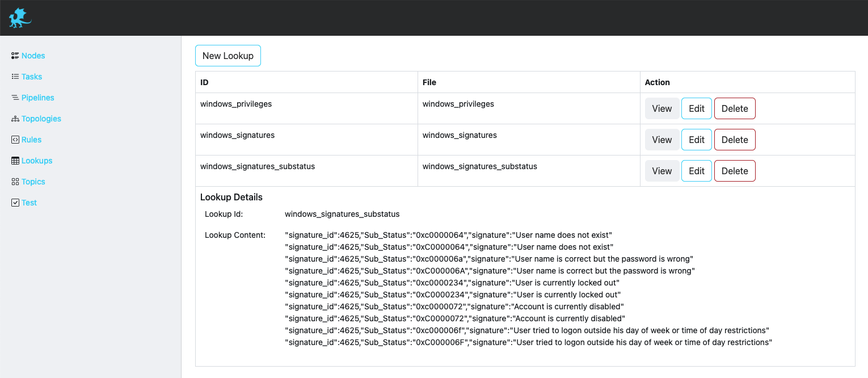
Task: Click the Pipelines sidebar icon
Action: [15, 98]
